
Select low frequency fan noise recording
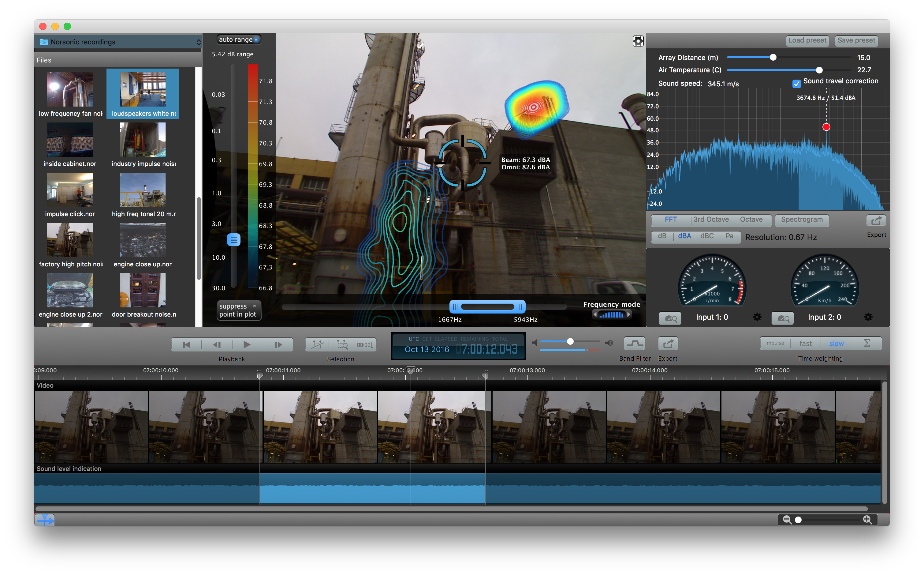(70, 94)
